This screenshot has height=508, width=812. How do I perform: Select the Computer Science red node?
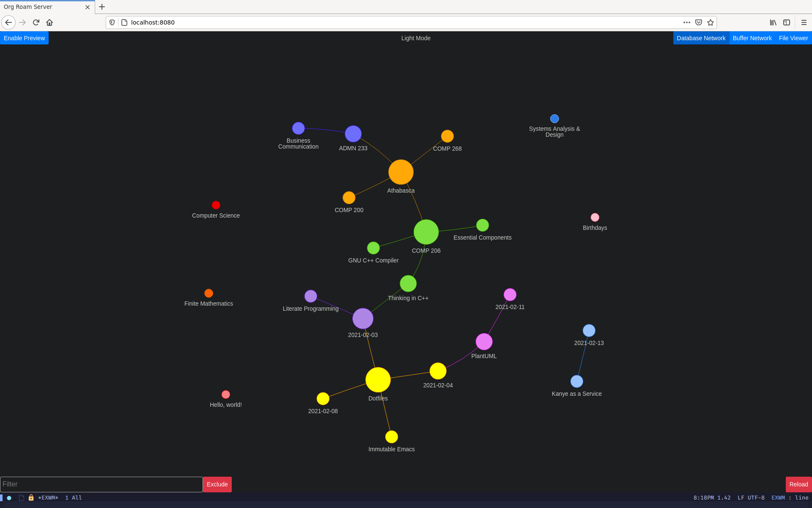215,205
